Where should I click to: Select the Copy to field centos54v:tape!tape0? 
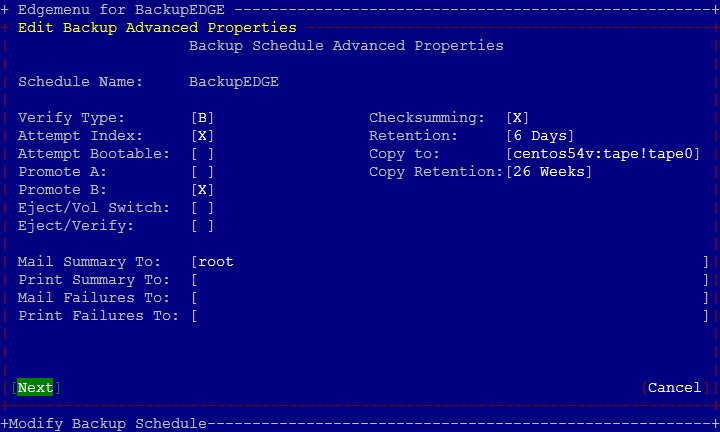point(603,153)
